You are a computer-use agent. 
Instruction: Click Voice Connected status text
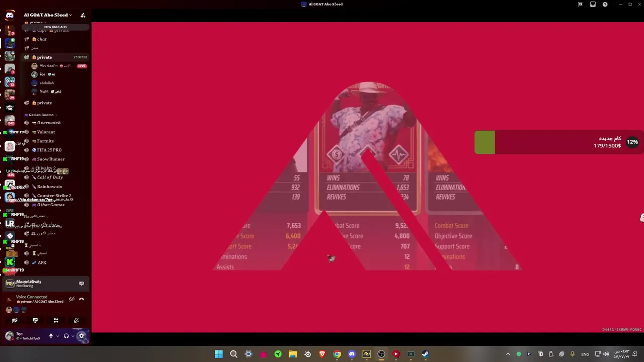[32, 297]
